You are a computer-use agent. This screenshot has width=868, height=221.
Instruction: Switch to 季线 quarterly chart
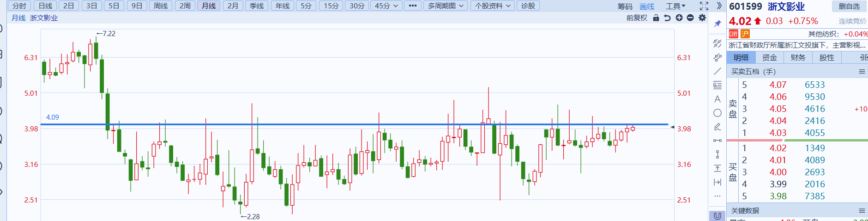click(257, 6)
